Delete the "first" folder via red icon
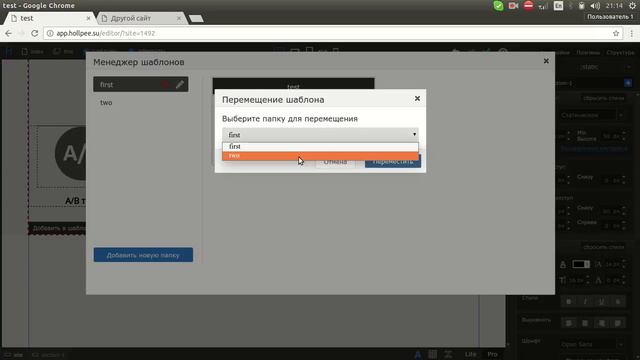Image resolution: width=640 pixels, height=360 pixels. pos(165,84)
